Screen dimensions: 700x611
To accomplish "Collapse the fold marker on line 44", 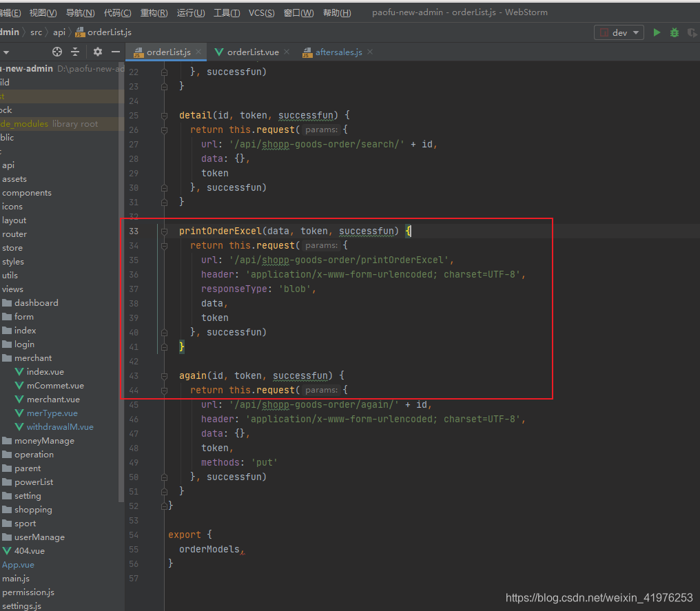I will 164,390.
